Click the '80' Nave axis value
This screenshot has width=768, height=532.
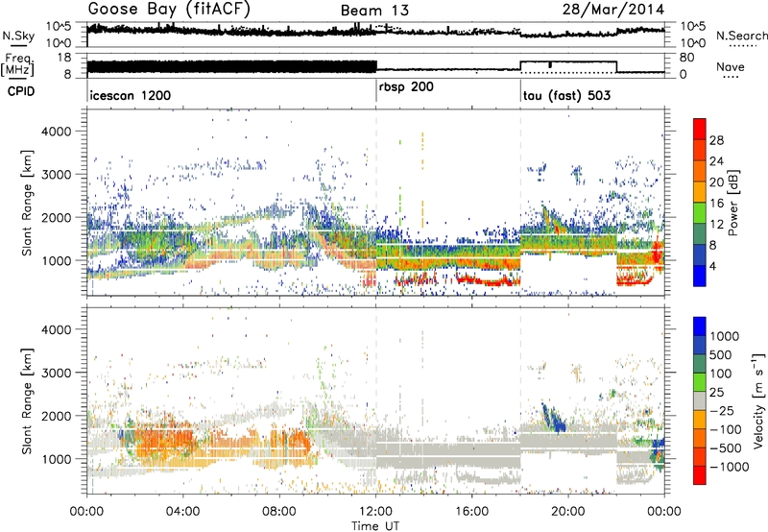point(686,58)
